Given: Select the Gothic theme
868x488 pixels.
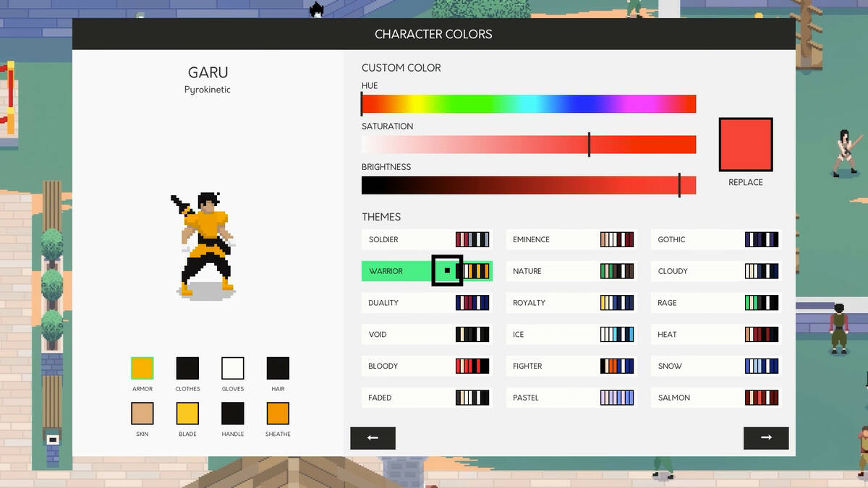Looking at the screenshot, I should click(716, 239).
